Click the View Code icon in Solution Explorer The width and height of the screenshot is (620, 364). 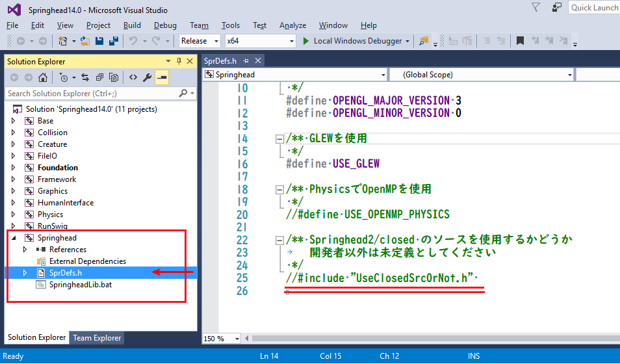pos(133,77)
